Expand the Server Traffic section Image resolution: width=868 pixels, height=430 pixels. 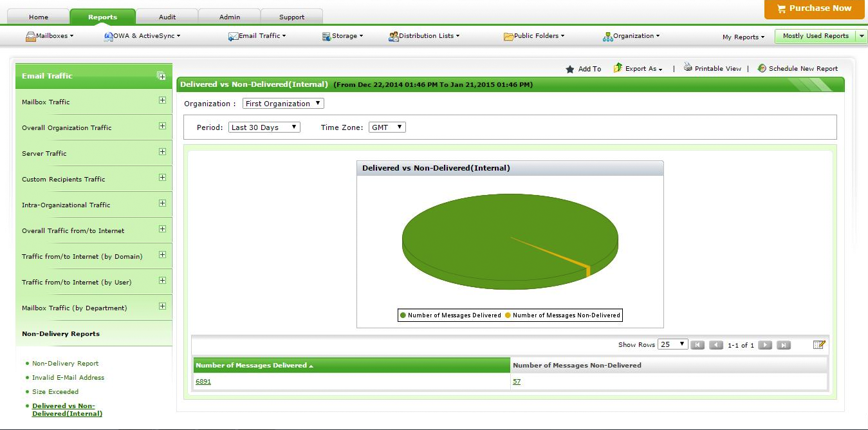point(162,152)
